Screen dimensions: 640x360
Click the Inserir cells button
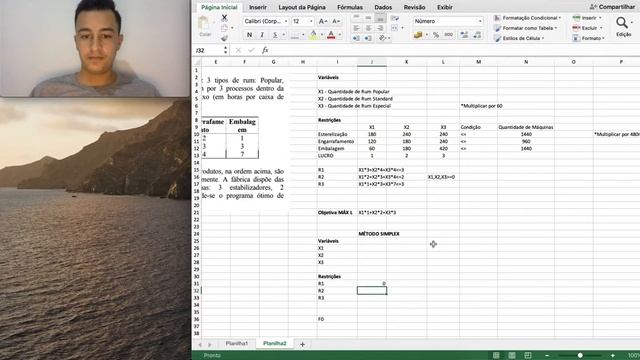587,18
